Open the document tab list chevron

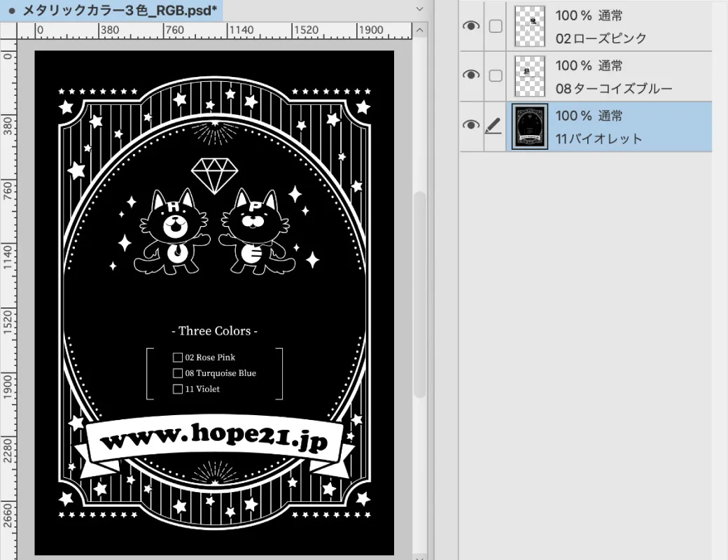coord(420,9)
